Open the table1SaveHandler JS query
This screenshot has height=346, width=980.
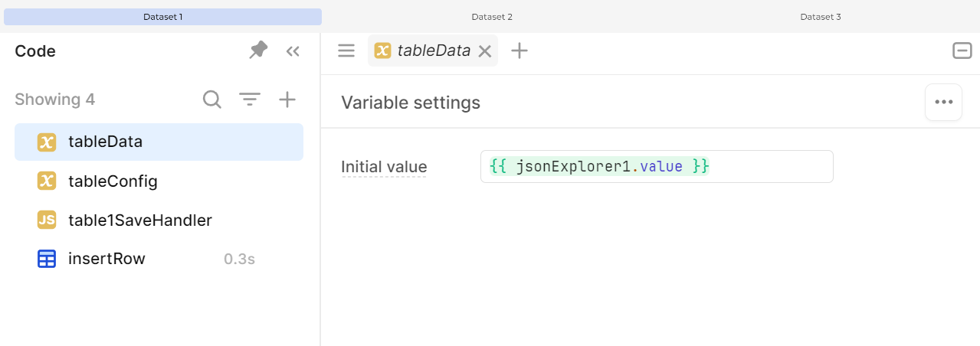point(159,220)
